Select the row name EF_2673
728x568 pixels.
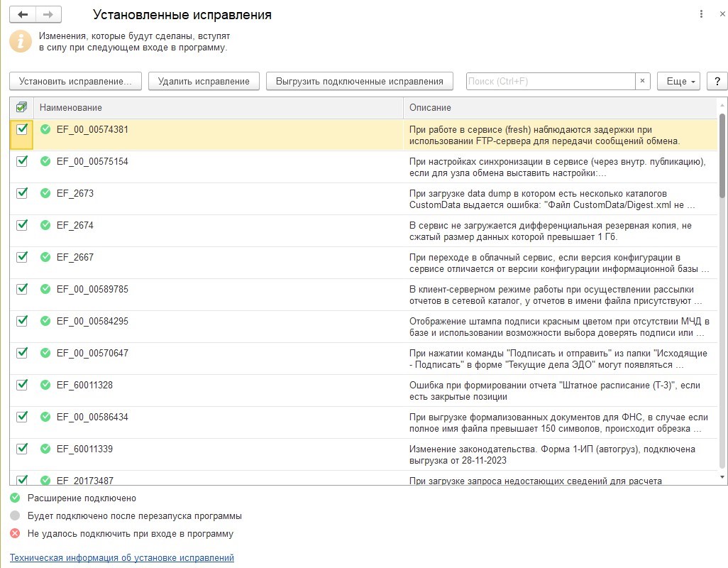point(75,194)
